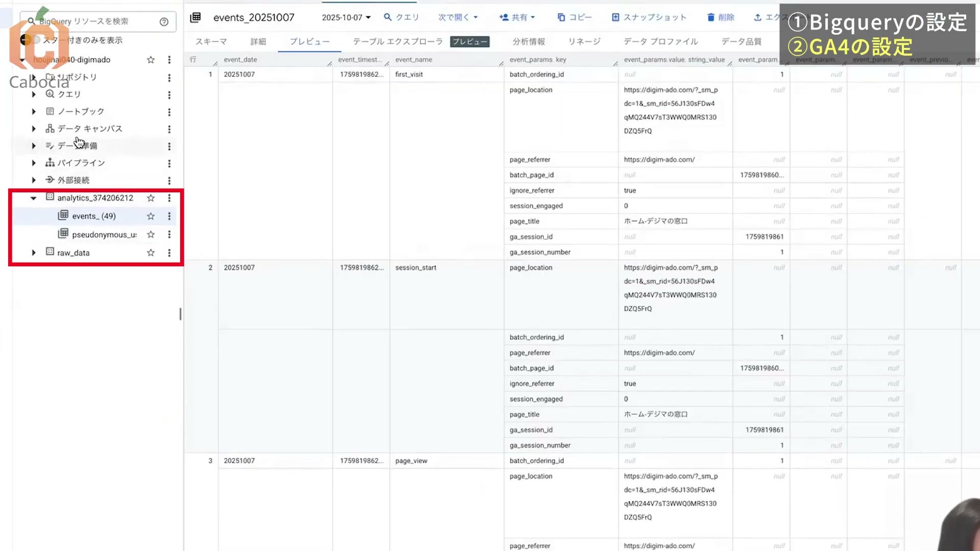The image size is (980, 551).
Task: Click the スナップショット button
Action: tap(649, 17)
